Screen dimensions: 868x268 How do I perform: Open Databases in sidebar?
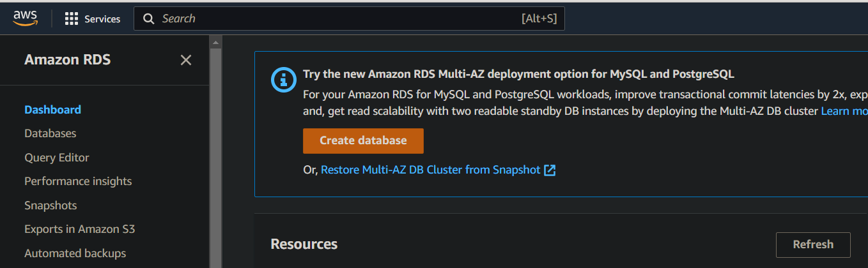[50, 133]
